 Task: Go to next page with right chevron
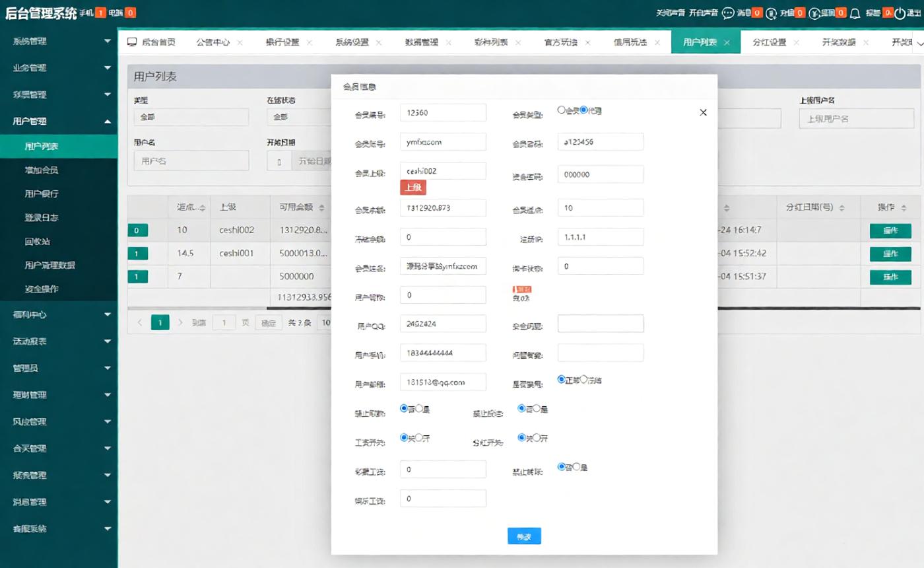tap(180, 322)
